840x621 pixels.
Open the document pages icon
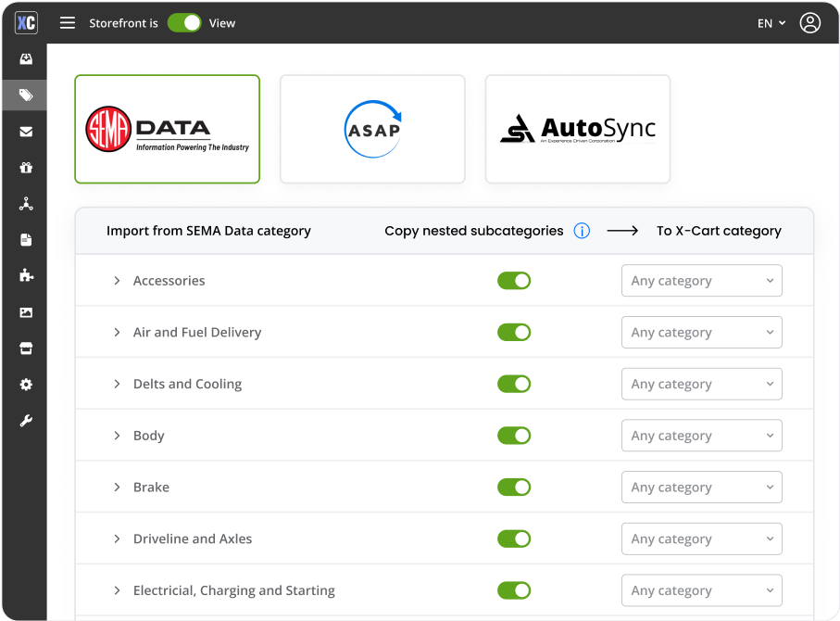point(25,239)
